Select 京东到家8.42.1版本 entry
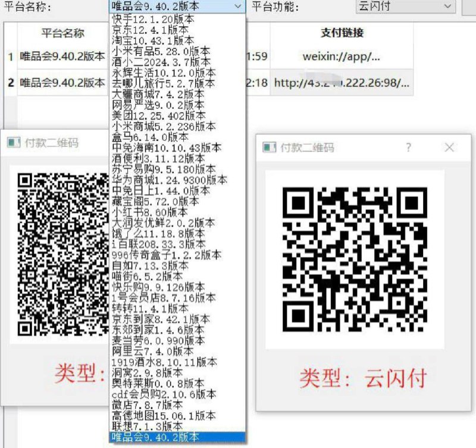Viewport: 476px width, 448px height. coord(177,319)
